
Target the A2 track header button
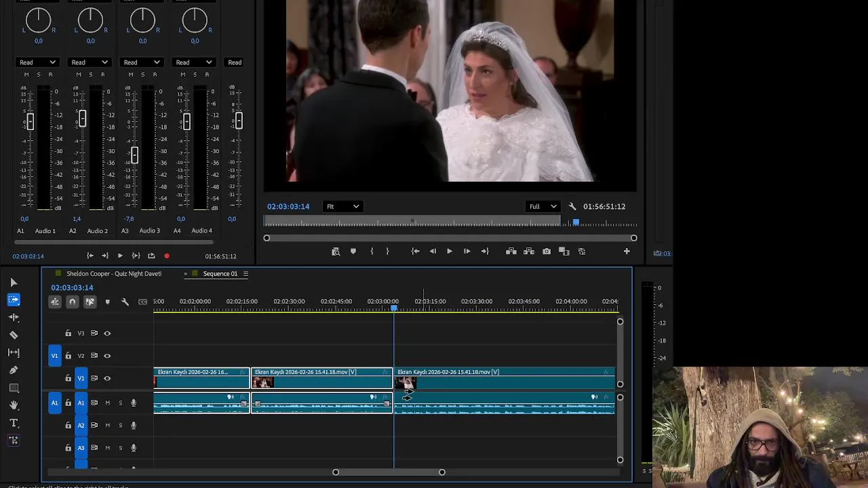point(81,426)
